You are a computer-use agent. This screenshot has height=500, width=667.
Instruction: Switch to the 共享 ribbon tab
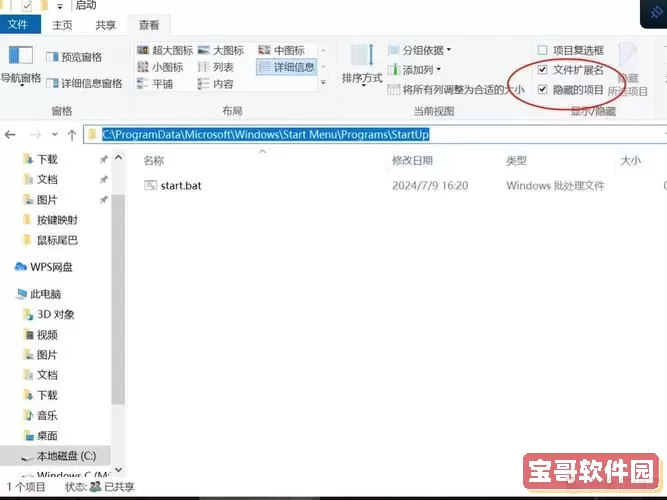(105, 25)
